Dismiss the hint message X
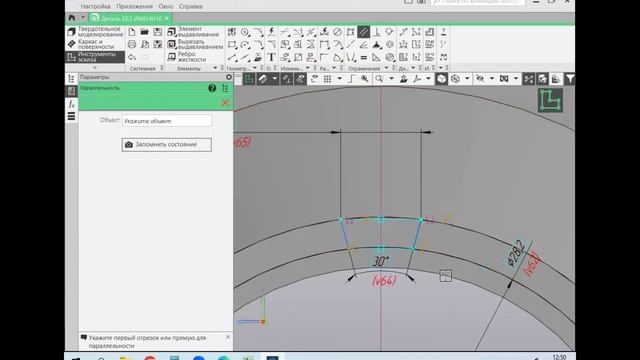Screen dimensions: 640x360 click(228, 337)
